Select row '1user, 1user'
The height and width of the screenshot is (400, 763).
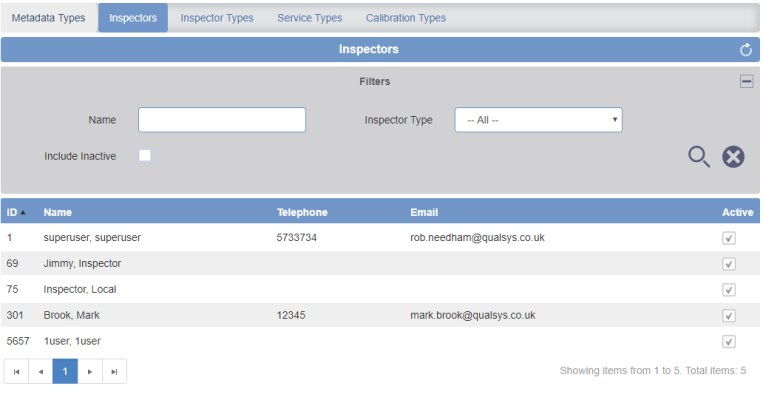(x=380, y=341)
